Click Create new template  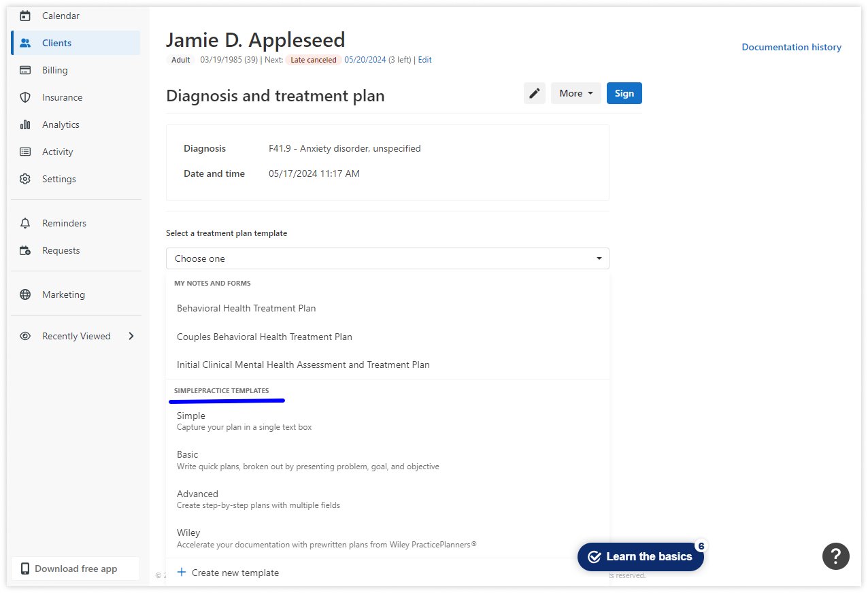point(228,573)
